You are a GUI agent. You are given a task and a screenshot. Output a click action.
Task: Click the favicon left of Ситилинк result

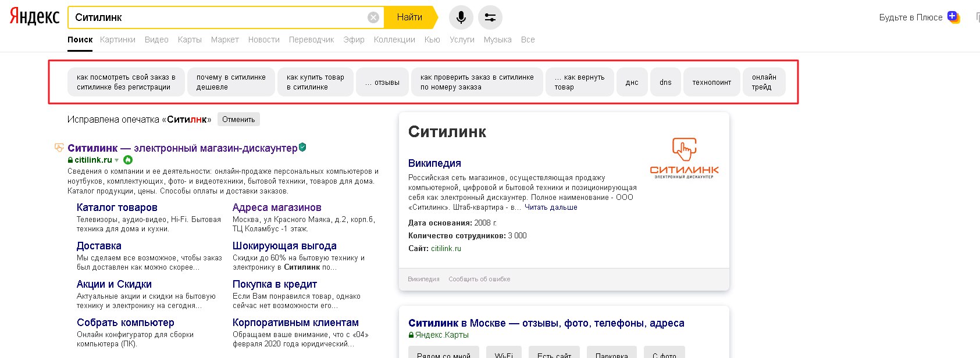(59, 148)
